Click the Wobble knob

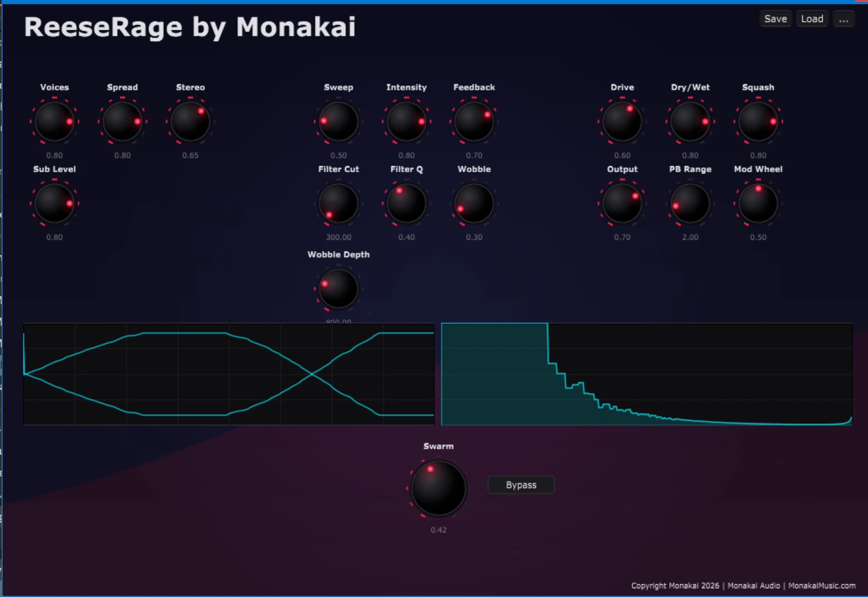tap(474, 203)
